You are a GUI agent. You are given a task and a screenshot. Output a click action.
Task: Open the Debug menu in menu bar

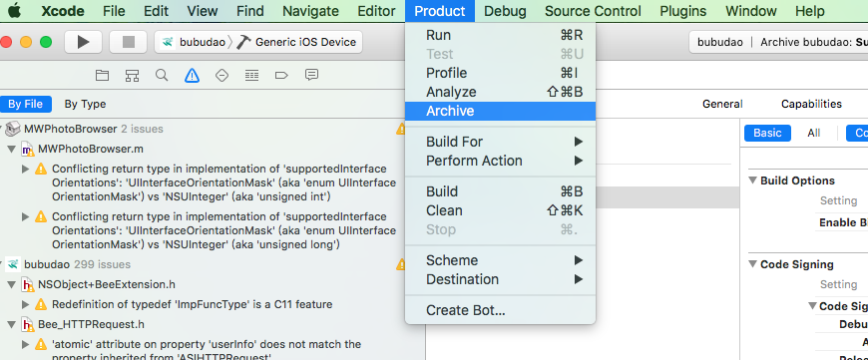tap(505, 11)
